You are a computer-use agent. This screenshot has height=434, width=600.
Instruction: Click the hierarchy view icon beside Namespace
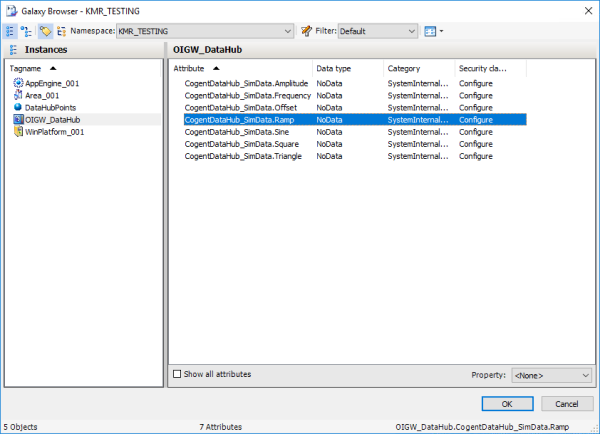pyautogui.click(x=61, y=31)
